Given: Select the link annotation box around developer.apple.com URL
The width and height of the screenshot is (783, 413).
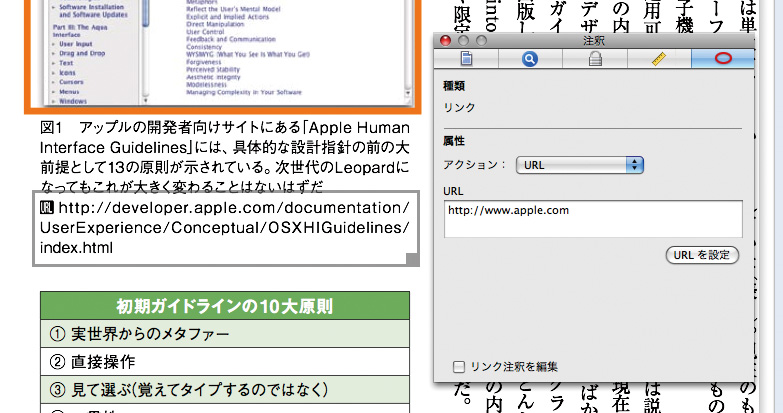Looking at the screenshot, I should 226,228.
